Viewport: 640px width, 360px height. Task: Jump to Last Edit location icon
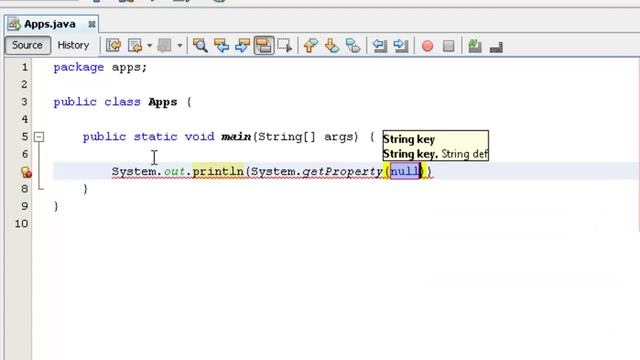coord(113,45)
